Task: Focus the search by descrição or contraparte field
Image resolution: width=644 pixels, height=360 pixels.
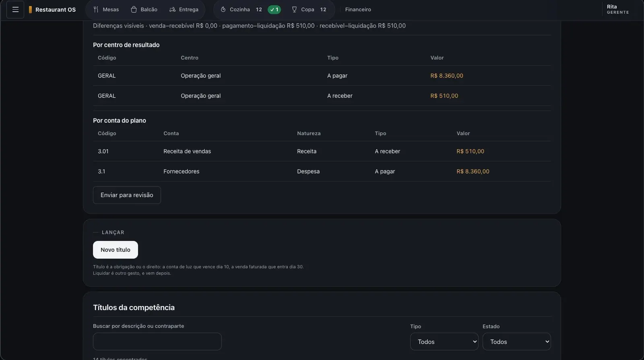Action: (157, 341)
